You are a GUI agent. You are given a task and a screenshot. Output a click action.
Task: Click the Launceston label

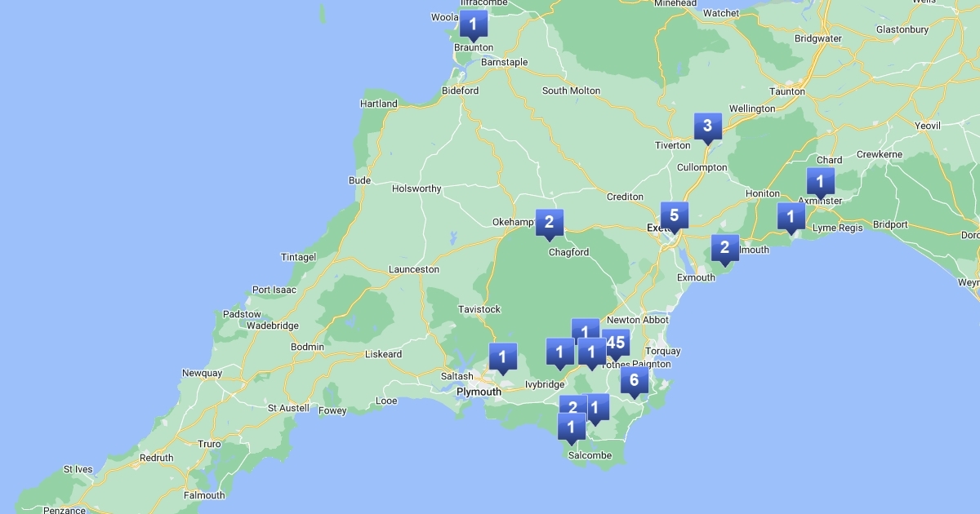pyautogui.click(x=413, y=269)
